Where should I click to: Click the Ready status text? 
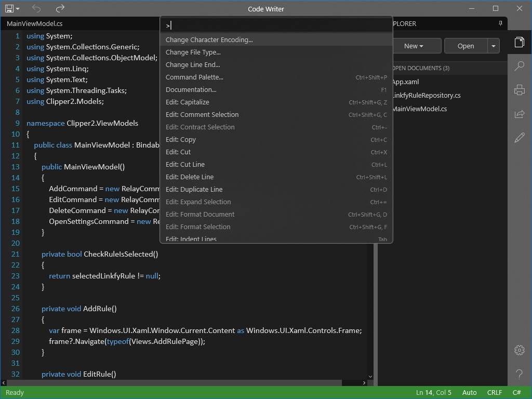15,393
